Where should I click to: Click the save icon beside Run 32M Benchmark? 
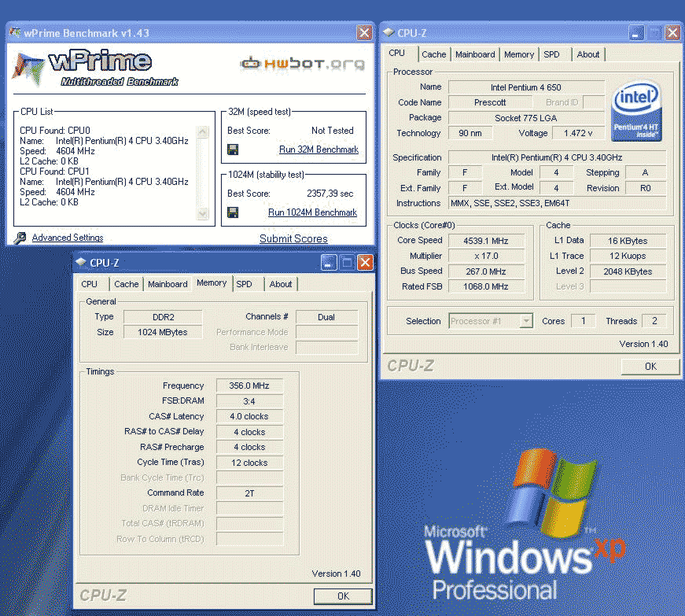pyautogui.click(x=233, y=149)
